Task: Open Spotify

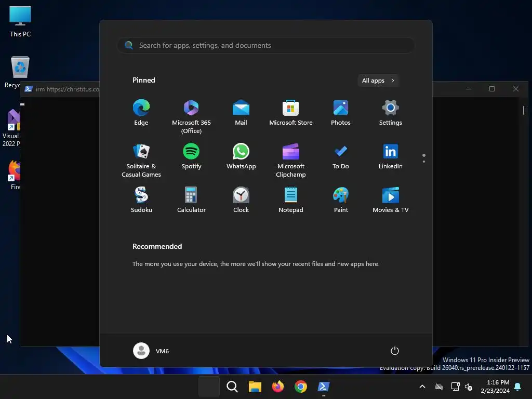Action: pos(191,156)
